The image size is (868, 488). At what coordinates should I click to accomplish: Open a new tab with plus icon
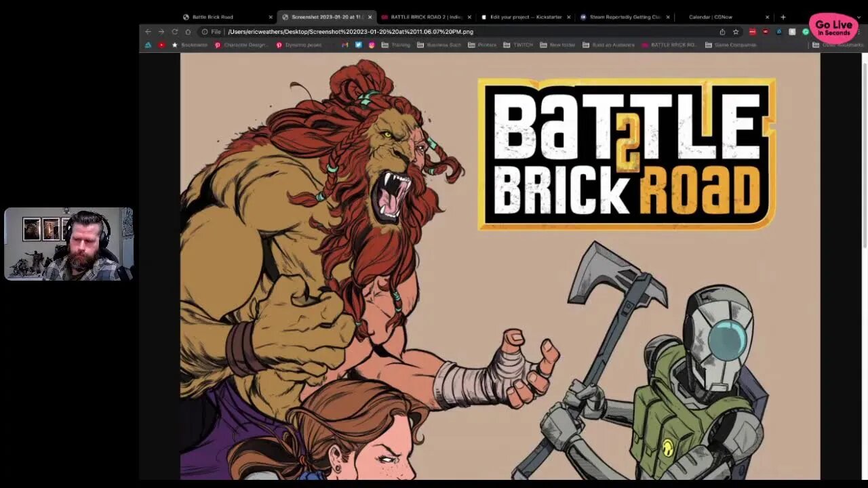click(783, 17)
